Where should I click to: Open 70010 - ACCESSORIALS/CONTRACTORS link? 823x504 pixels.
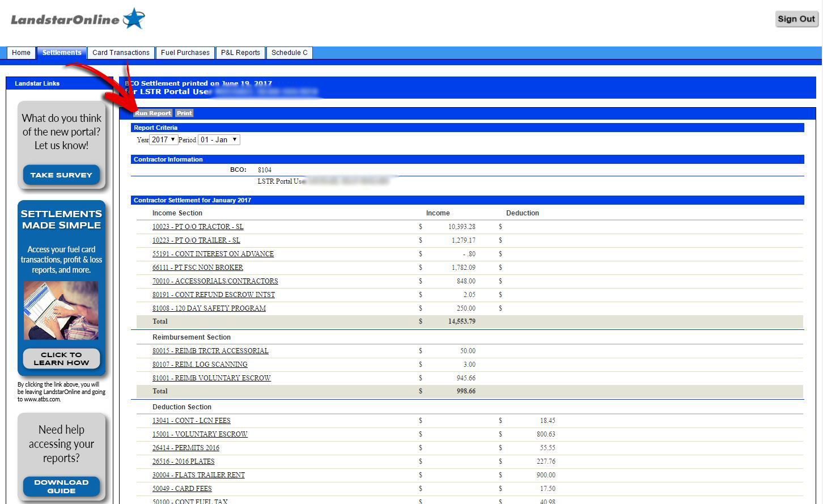215,281
